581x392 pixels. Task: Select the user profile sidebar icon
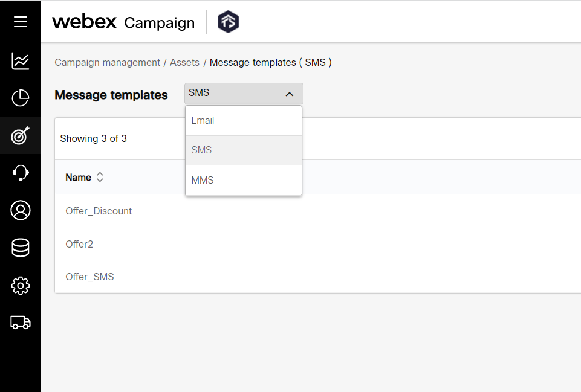pyautogui.click(x=20, y=210)
